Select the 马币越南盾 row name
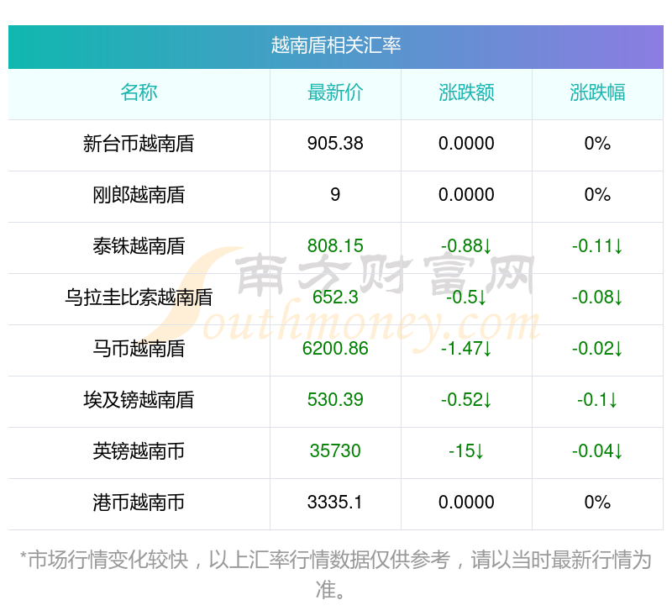 point(139,349)
